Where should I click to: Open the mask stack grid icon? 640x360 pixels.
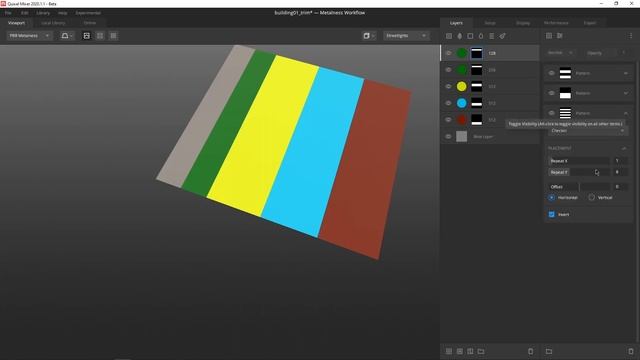549,36
